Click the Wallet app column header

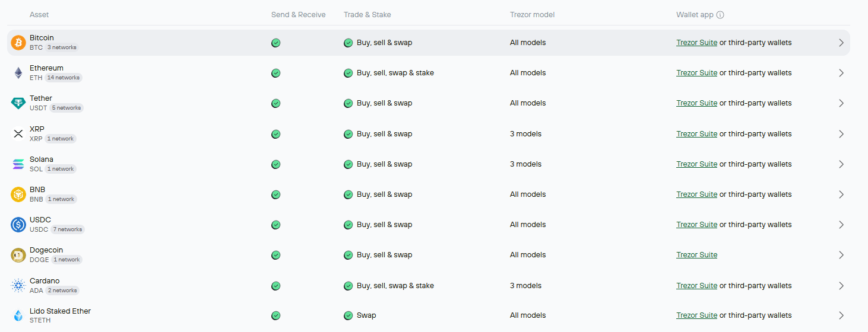coord(695,15)
